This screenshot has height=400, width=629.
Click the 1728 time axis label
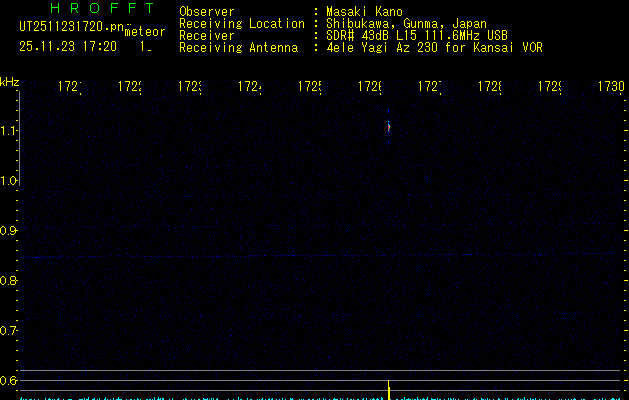coord(489,86)
